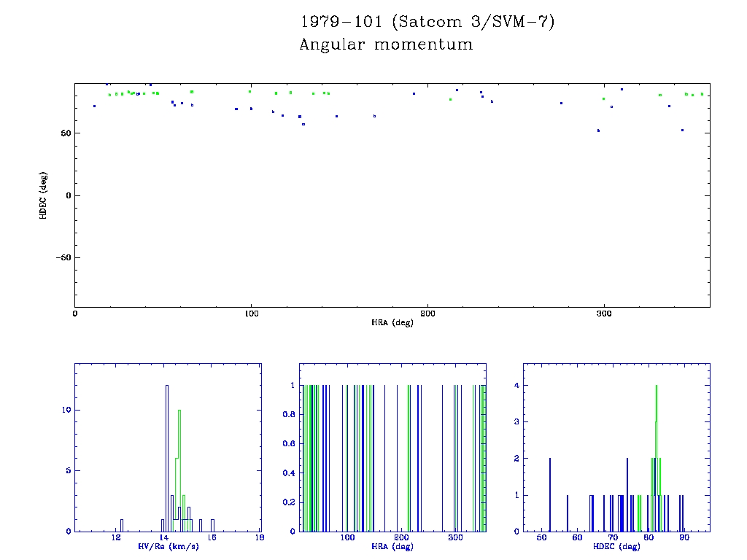This screenshot has width=747, height=560.
Task: Select the green filled bar at HRA histogram's right edge
Action: (x=483, y=459)
